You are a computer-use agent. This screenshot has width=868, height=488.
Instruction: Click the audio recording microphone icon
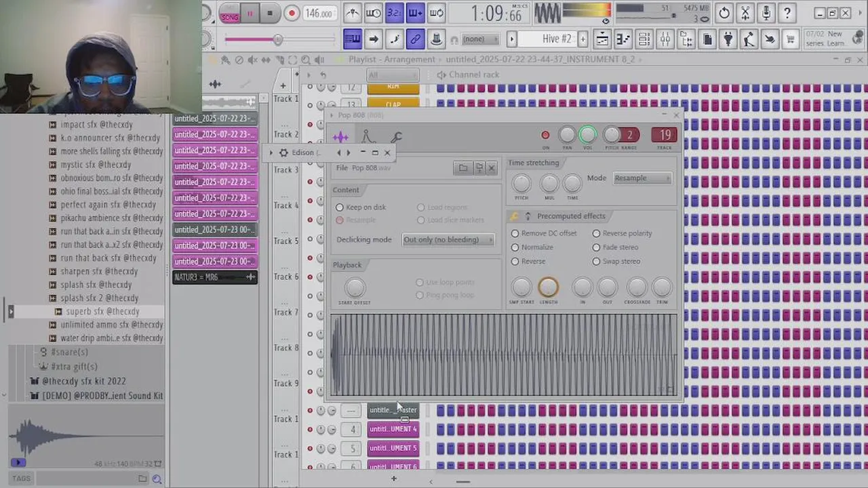click(766, 13)
